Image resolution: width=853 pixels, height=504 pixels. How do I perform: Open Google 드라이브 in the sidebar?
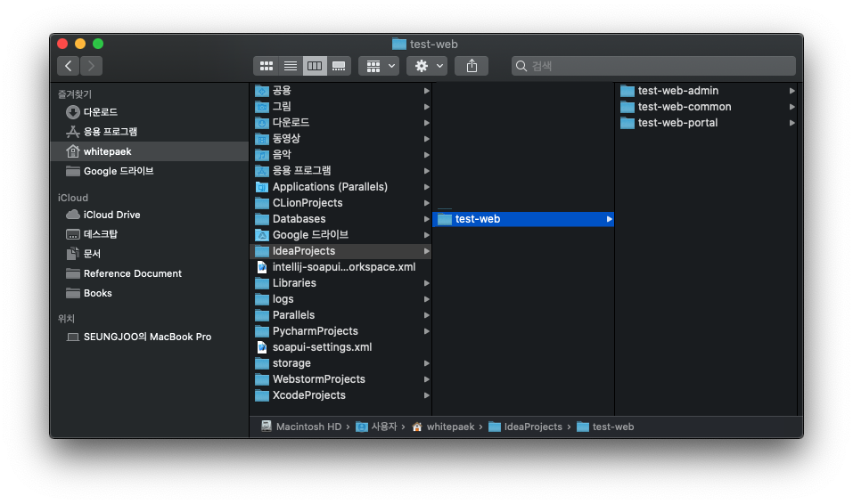pyautogui.click(x=149, y=171)
